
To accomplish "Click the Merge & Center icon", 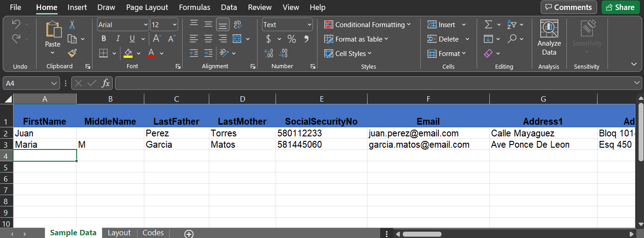I will click(x=237, y=39).
